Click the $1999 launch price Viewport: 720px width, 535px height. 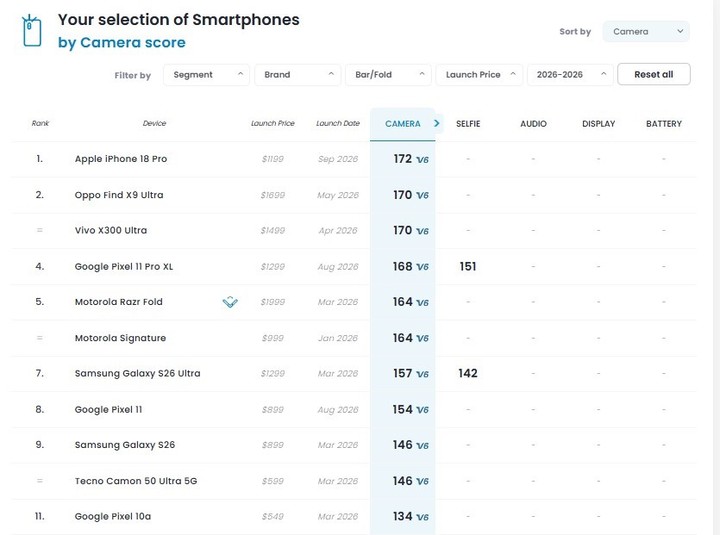pos(273,302)
